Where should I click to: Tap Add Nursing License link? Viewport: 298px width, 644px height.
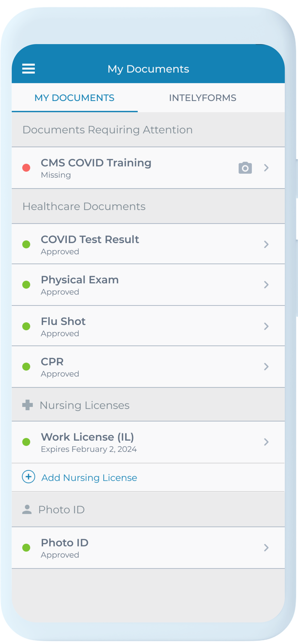pyautogui.click(x=89, y=478)
